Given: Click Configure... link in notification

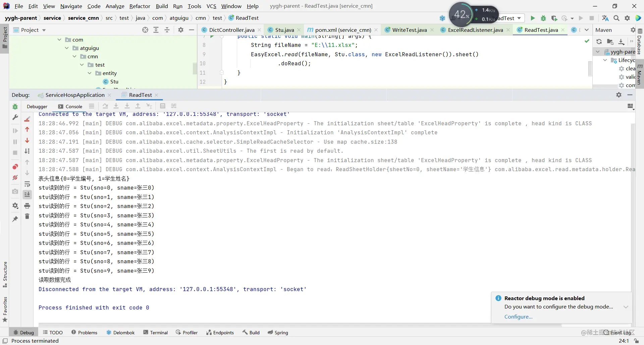Looking at the screenshot, I should pos(518,317).
